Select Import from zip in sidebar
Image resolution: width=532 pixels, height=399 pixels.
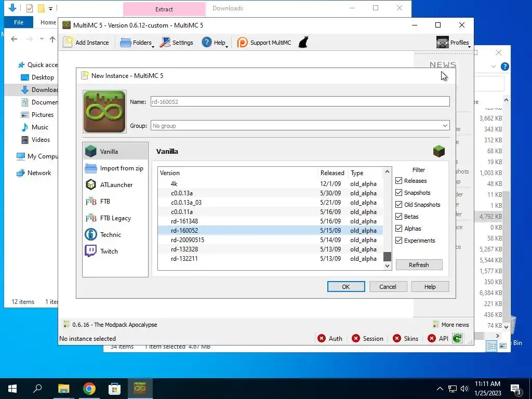[115, 168]
